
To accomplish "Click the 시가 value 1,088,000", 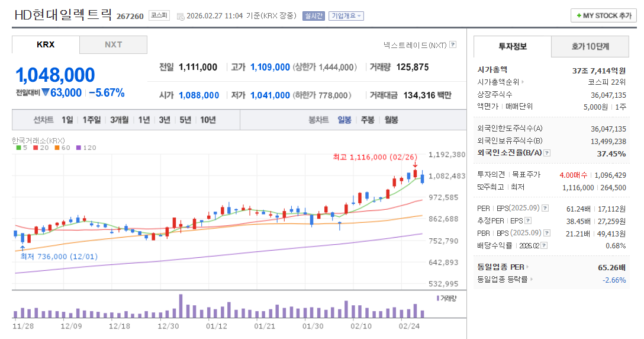I will pos(199,95).
